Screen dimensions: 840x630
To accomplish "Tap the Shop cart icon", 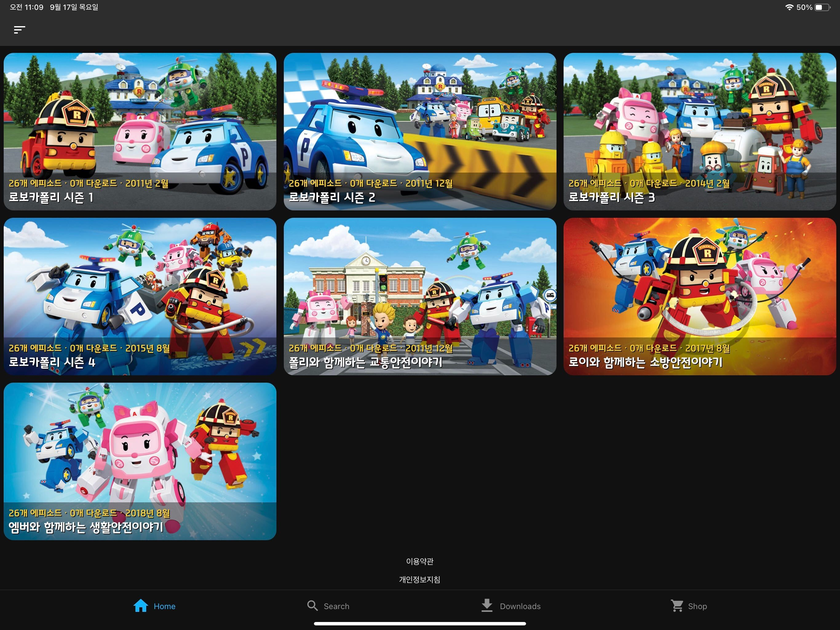I will click(x=676, y=606).
